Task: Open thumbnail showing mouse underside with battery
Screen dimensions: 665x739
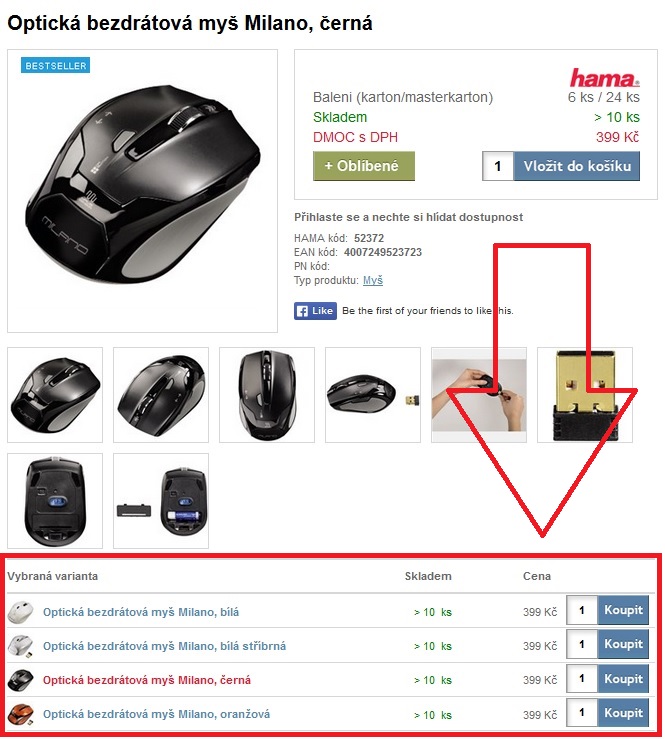Action: tap(161, 501)
